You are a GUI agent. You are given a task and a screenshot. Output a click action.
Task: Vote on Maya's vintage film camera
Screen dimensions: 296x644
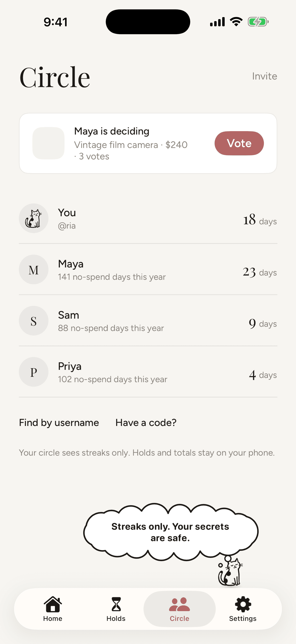(x=239, y=143)
